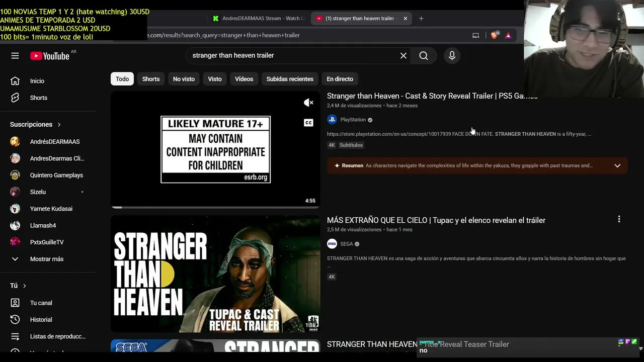Open MÁS EXTRAÑO QUE EL CIELO video title

tap(436, 220)
